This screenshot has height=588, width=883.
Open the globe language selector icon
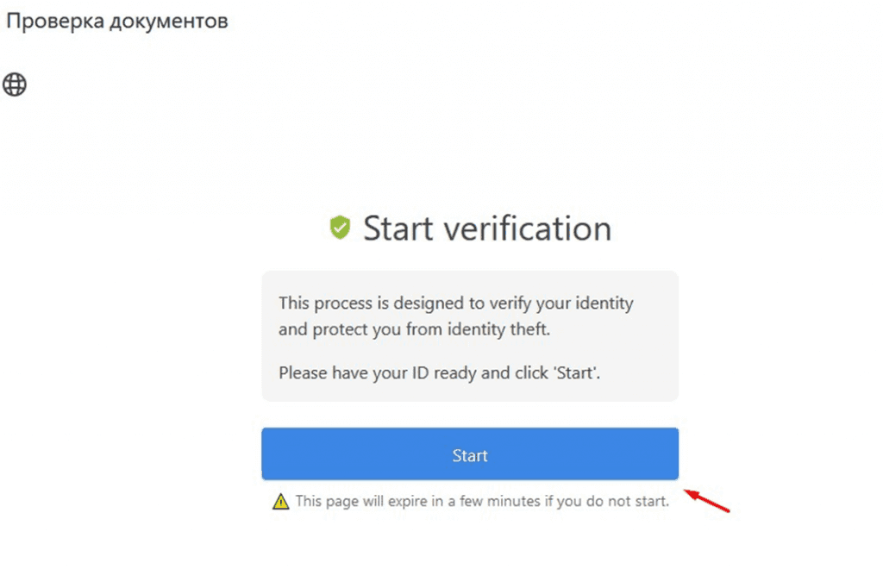tap(15, 84)
